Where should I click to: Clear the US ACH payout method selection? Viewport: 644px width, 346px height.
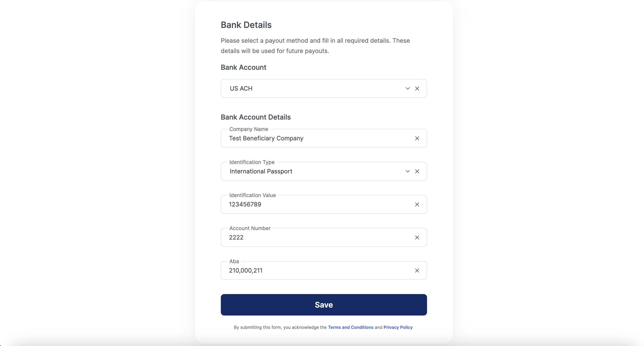coord(417,88)
